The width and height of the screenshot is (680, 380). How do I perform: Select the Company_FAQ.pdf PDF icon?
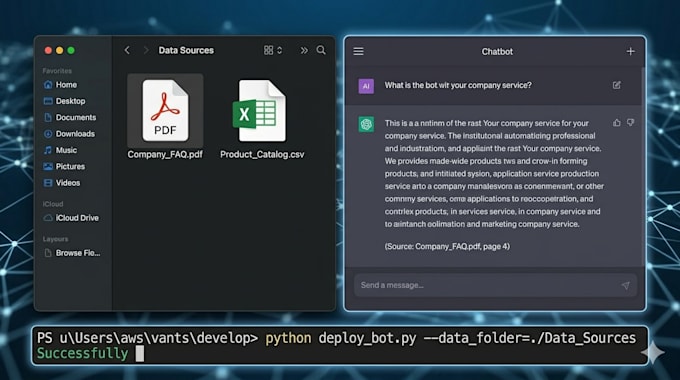pos(165,110)
